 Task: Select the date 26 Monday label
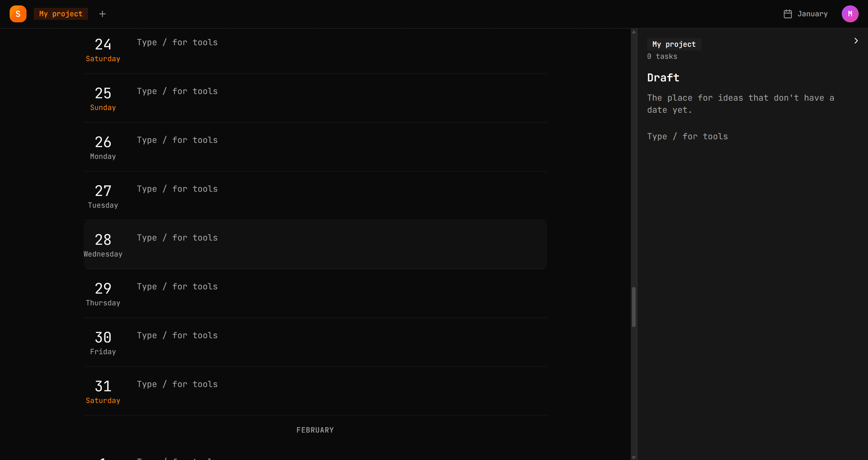(x=103, y=148)
